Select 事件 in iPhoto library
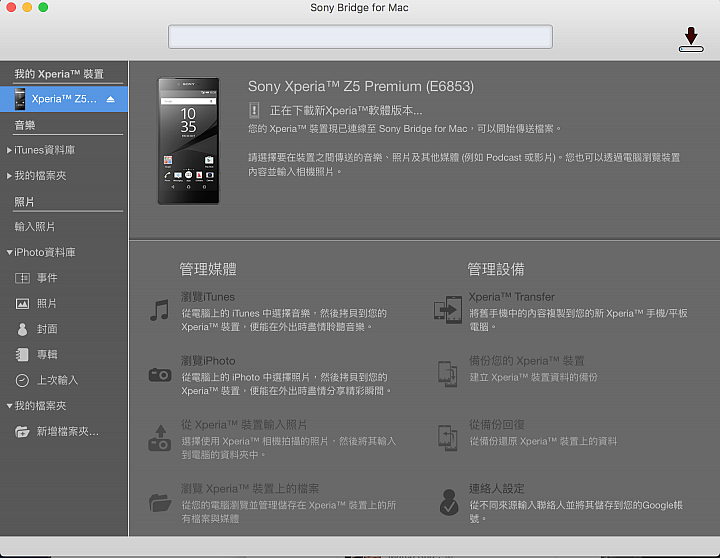 47,278
